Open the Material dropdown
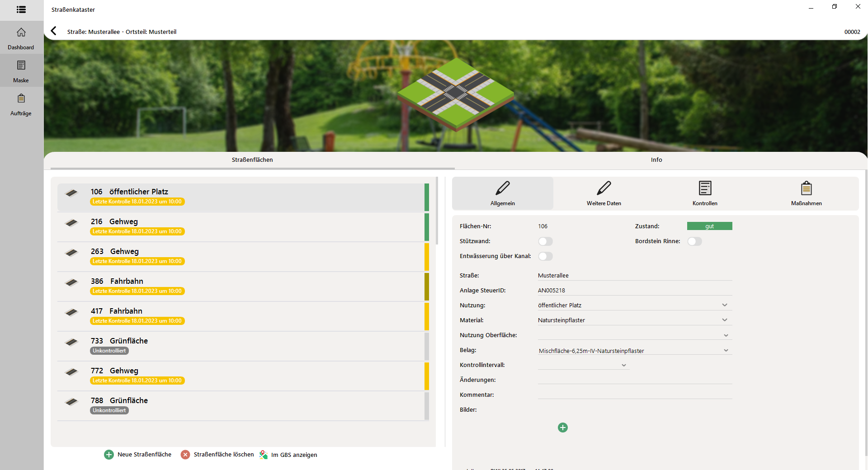Image resolution: width=868 pixels, height=470 pixels. click(724, 320)
